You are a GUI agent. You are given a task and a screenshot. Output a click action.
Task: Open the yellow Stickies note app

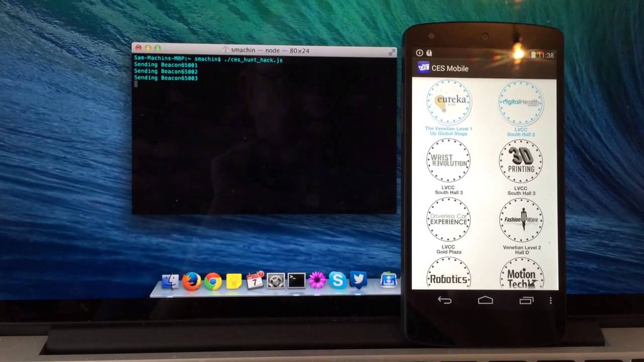[234, 281]
